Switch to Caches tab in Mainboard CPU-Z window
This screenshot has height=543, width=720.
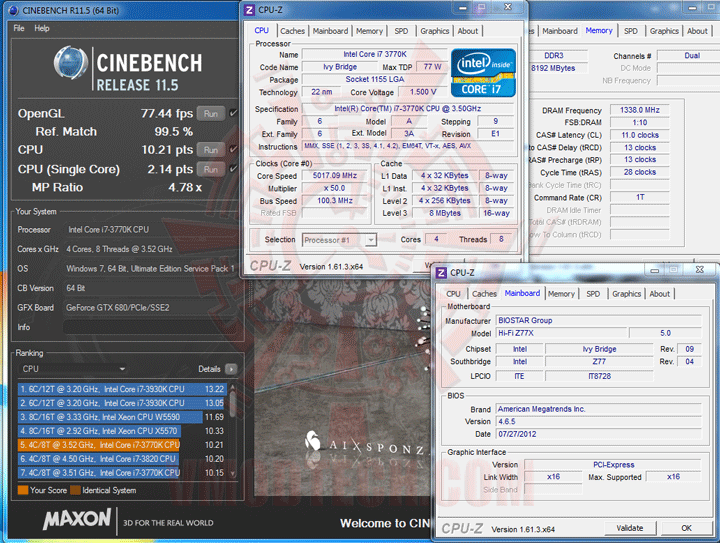[x=484, y=294]
